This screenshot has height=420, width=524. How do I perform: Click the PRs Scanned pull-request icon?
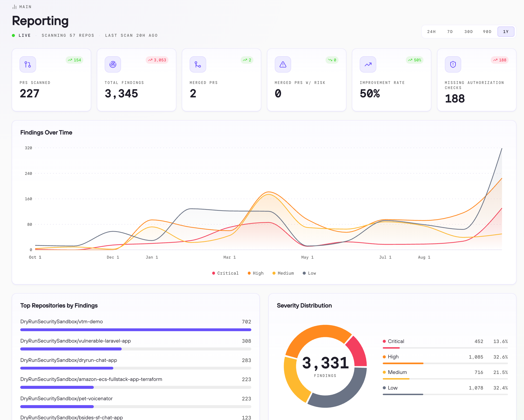(x=28, y=64)
